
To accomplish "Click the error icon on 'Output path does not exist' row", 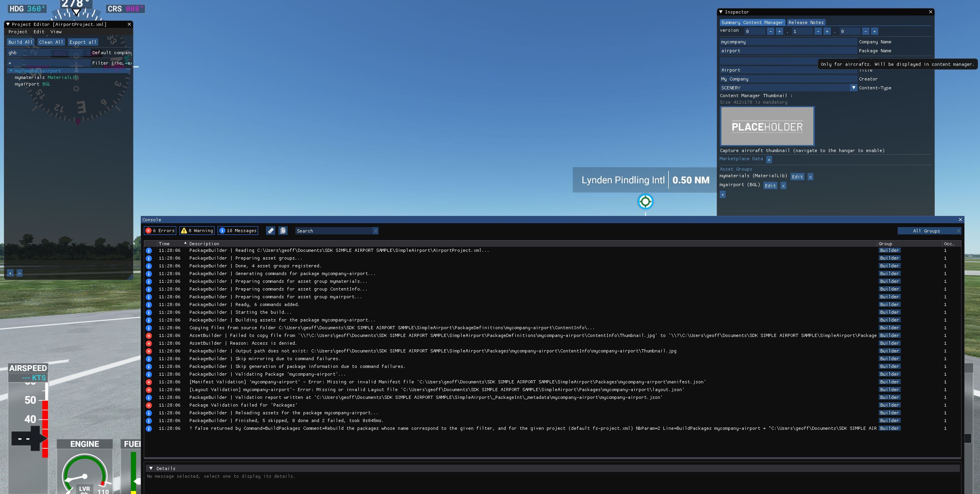I will coord(149,351).
